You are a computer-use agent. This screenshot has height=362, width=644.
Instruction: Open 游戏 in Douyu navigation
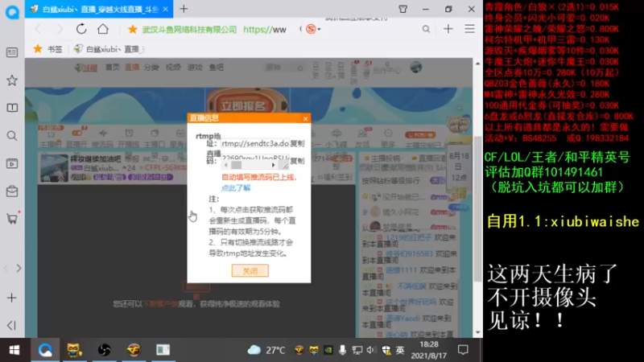[x=195, y=68]
